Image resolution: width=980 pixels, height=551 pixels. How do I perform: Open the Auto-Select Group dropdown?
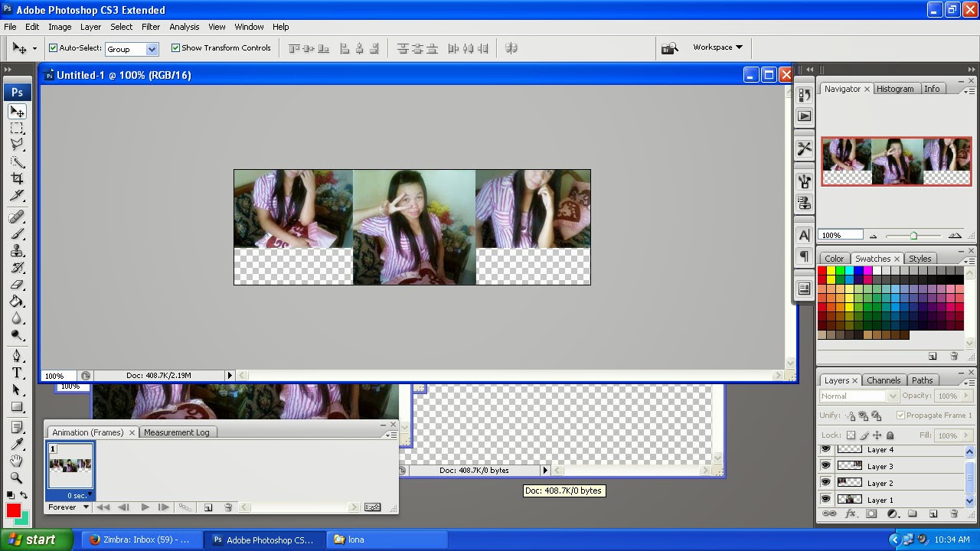click(x=150, y=48)
